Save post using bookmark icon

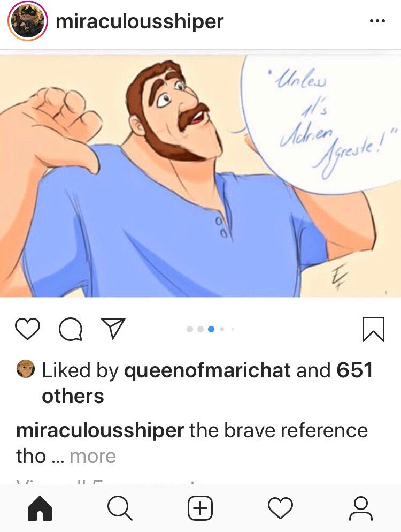(x=373, y=329)
